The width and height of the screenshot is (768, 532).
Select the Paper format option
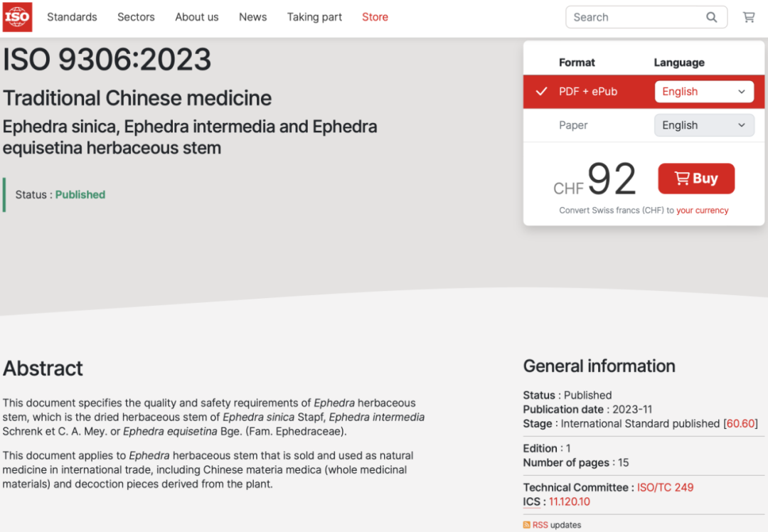click(573, 125)
